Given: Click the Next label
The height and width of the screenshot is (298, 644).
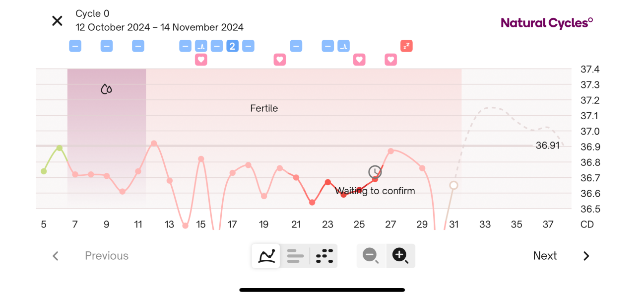Looking at the screenshot, I should coord(545,256).
